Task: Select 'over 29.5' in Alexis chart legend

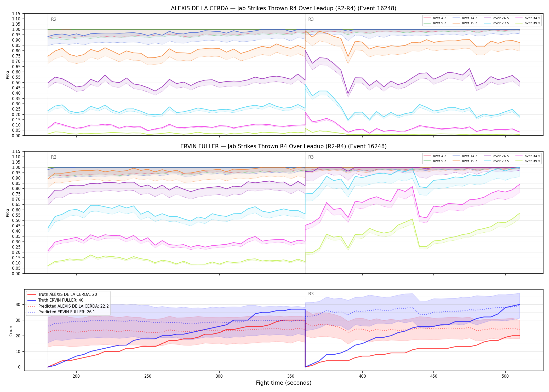Action: [x=496, y=23]
